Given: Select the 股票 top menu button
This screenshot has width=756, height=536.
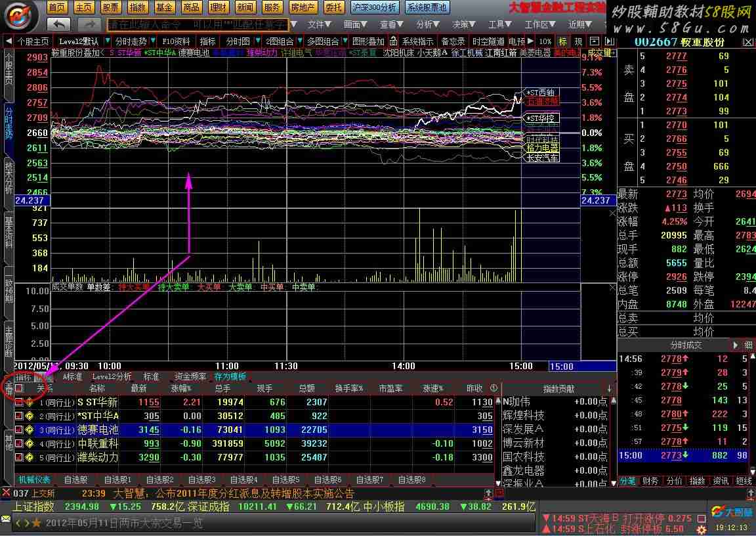Looking at the screenshot, I should (x=110, y=7).
